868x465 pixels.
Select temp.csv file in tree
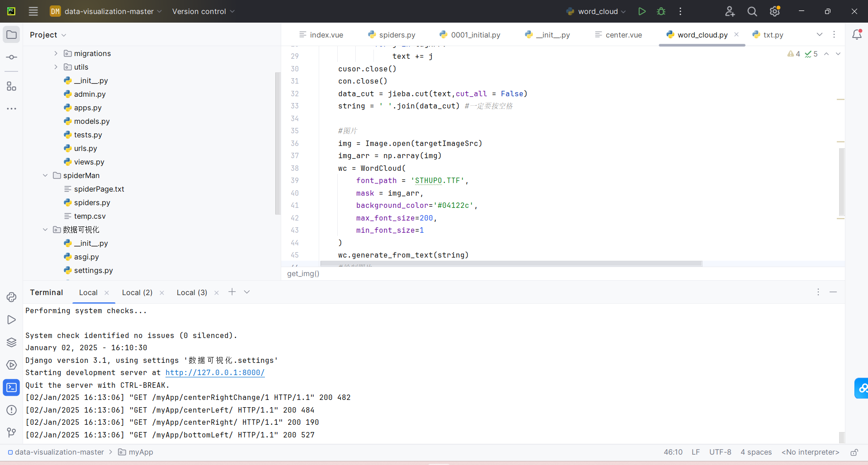coord(90,216)
